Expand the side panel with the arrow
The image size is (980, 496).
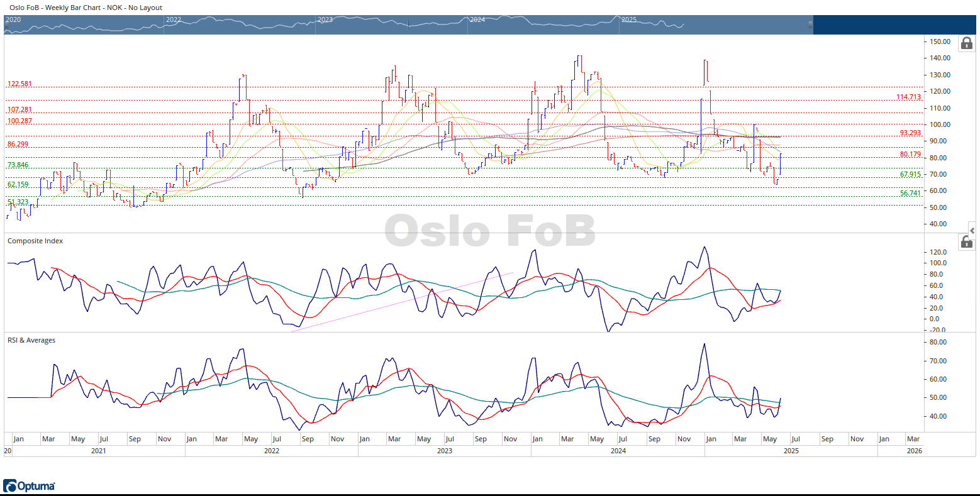pyautogui.click(x=972, y=231)
